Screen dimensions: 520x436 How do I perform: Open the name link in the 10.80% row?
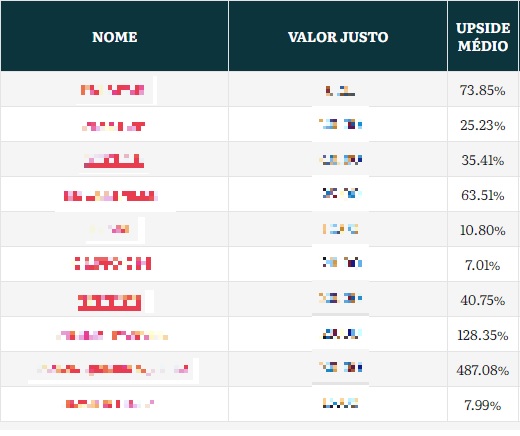[113, 229]
